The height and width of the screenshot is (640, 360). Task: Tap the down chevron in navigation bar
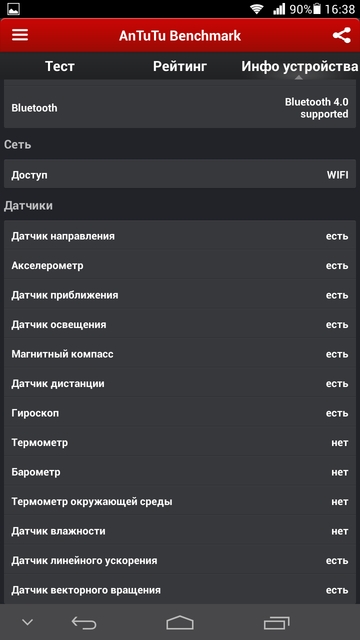(x=27, y=622)
